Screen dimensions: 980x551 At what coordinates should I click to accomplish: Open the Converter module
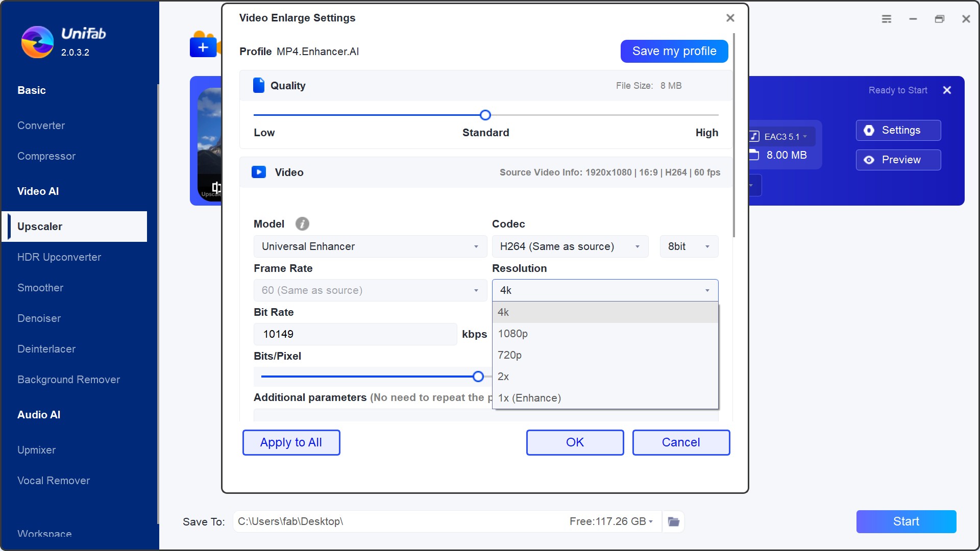pyautogui.click(x=41, y=126)
